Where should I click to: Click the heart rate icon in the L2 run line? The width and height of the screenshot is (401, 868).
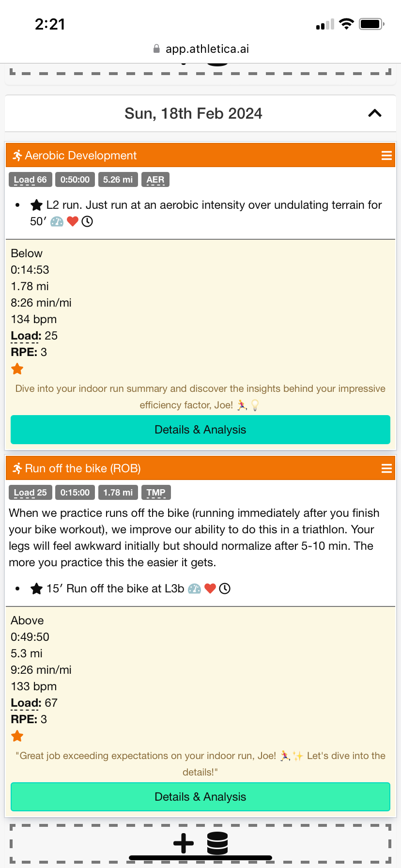(73, 222)
